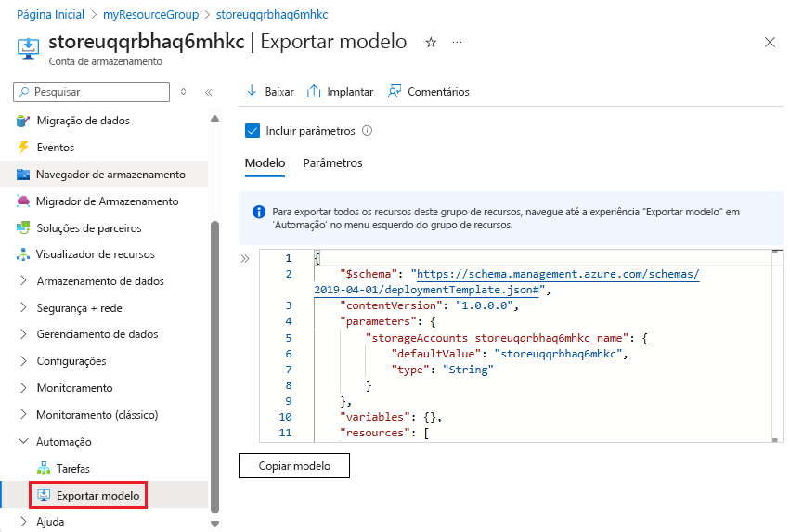Click sidebar scroll down arrow
This screenshot has width=790, height=532.
click(x=215, y=524)
